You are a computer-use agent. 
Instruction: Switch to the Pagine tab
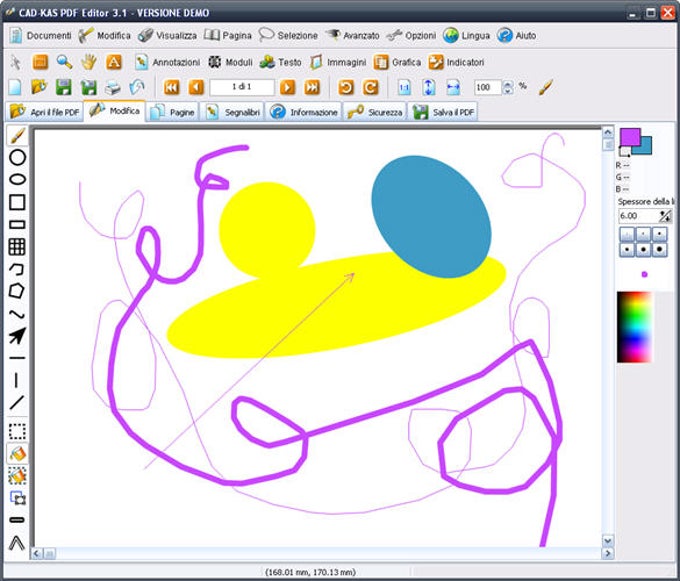[x=172, y=112]
